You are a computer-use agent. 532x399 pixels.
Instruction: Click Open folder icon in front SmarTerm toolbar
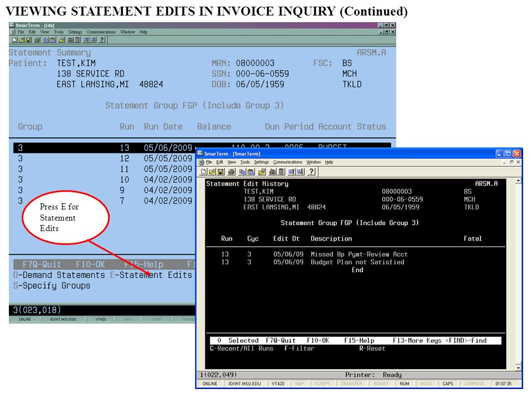pyautogui.click(x=212, y=172)
